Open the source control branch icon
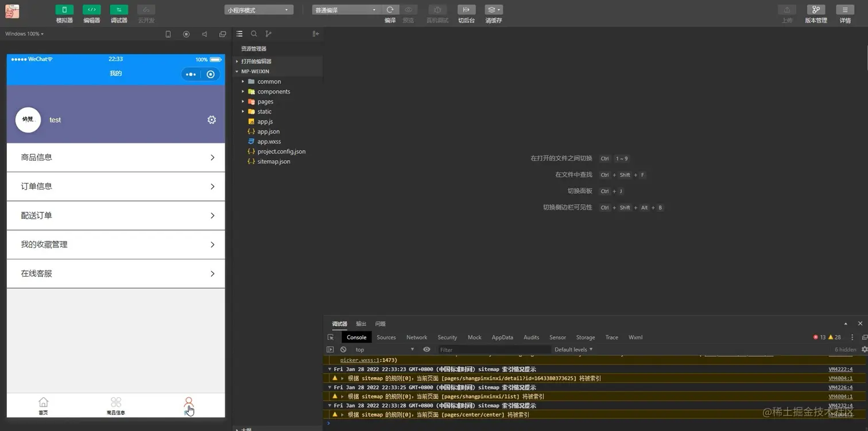 [268, 34]
